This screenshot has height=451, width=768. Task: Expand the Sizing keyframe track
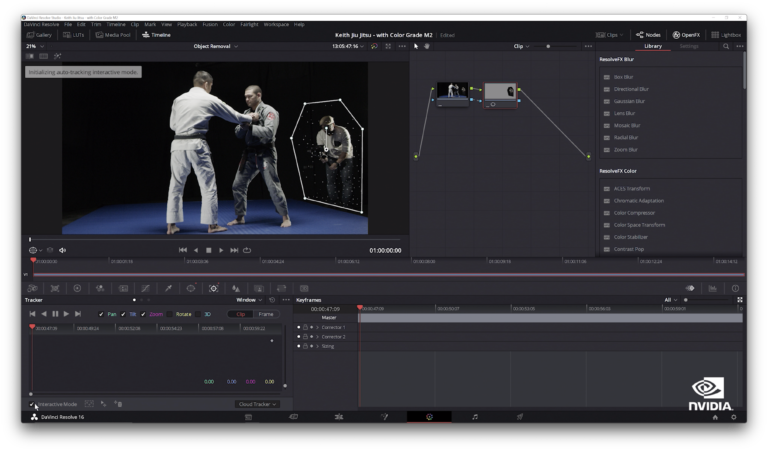click(x=317, y=346)
